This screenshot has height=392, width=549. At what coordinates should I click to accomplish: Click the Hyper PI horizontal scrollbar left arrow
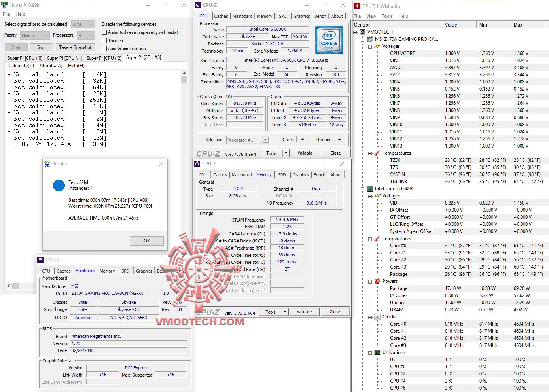point(9,286)
